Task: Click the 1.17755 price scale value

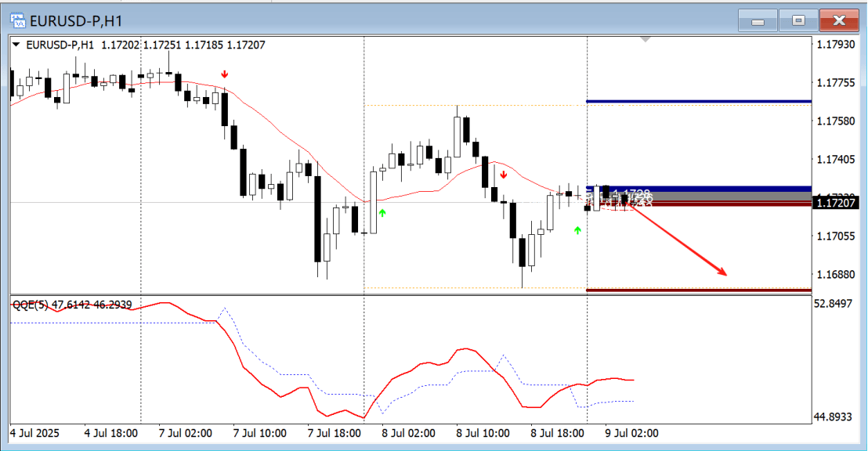Action: pos(835,82)
